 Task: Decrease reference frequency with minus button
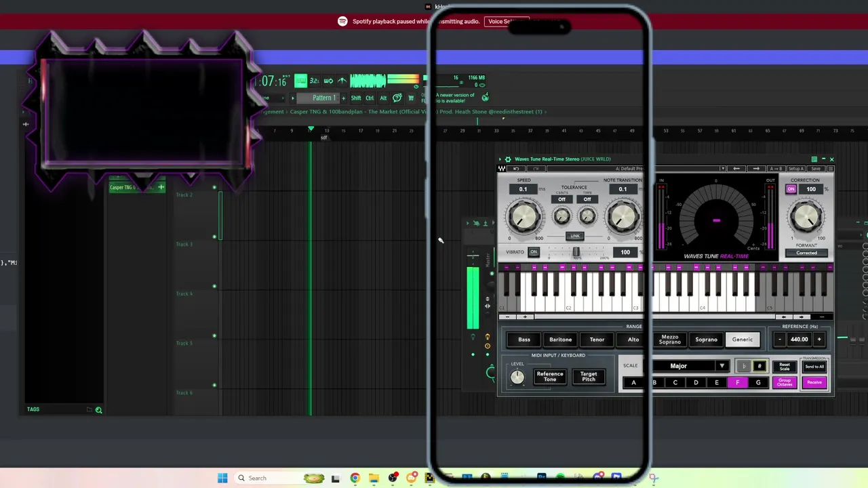(780, 340)
